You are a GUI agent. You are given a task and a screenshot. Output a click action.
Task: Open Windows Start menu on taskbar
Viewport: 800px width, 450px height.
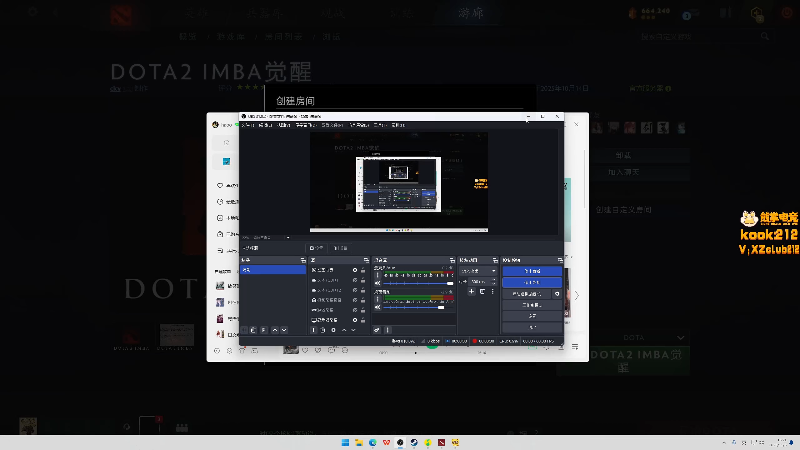coord(345,442)
